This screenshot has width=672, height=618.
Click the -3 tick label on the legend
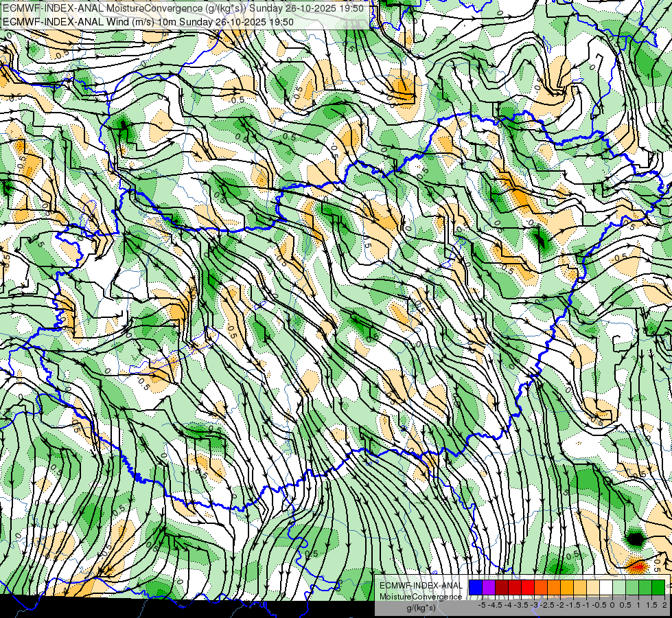click(x=535, y=605)
